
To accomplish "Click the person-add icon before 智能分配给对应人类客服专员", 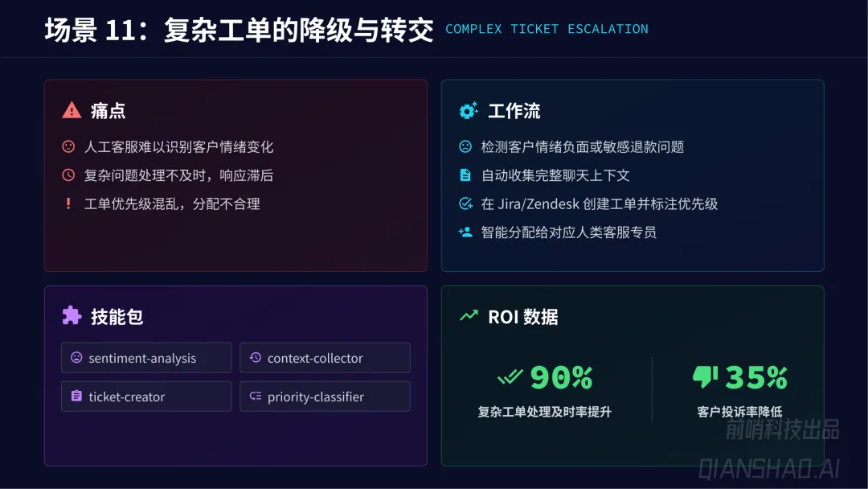I will [x=465, y=232].
